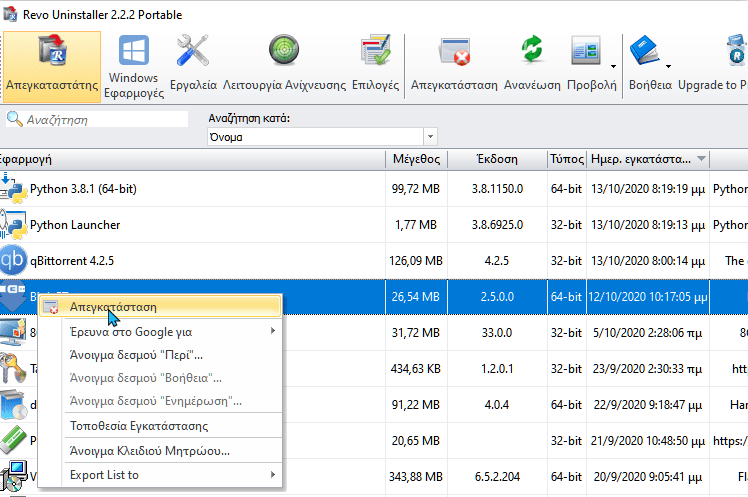Click the 12/10/2020 10:17:05 μμ date cell
Viewport: 748px width, 497px height.
point(647,297)
